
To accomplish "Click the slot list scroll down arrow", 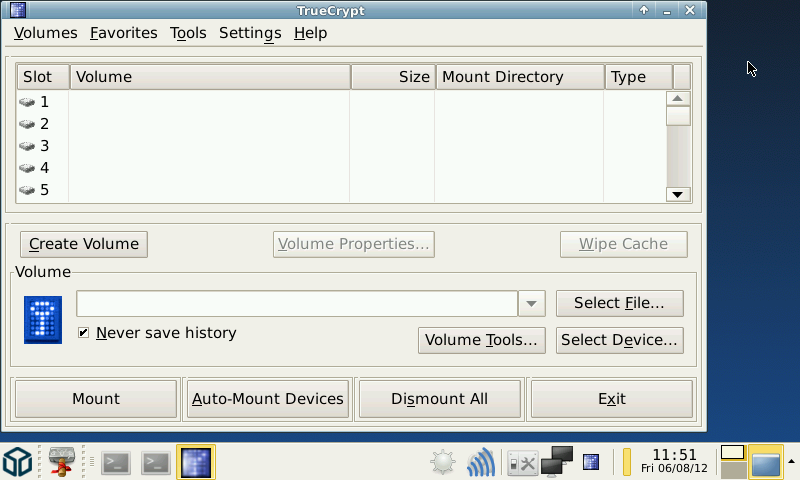I will coord(678,194).
